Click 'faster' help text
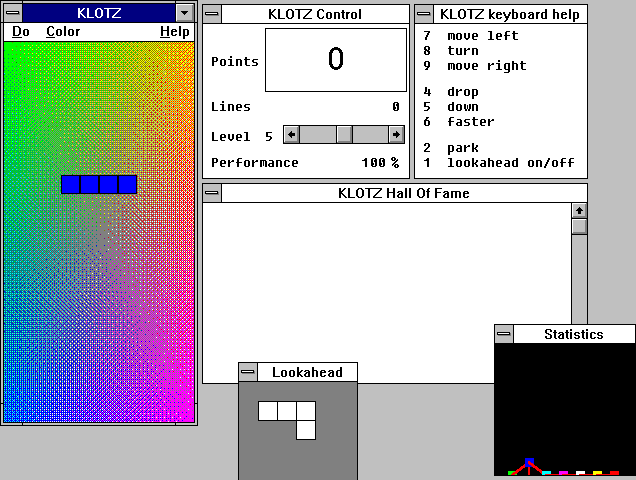 click(x=471, y=122)
